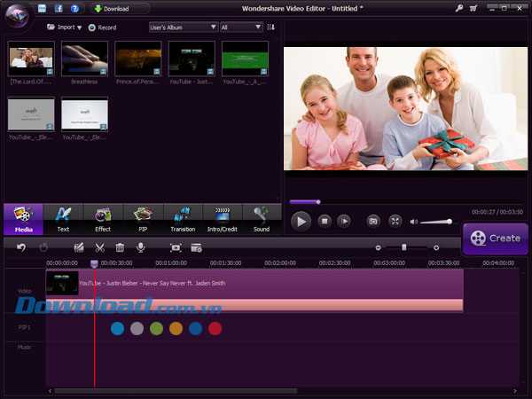The image size is (532, 399).
Task: Take a snapshot with the camera icon
Action: (373, 221)
